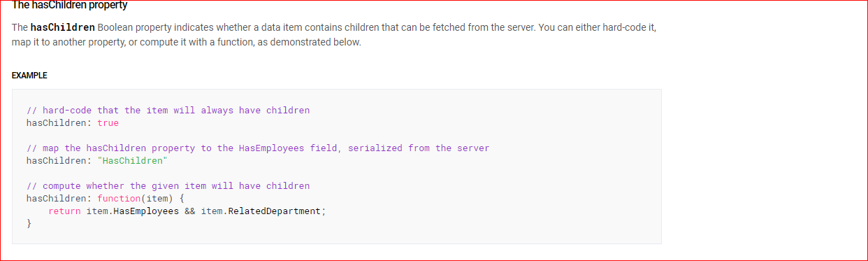Click the "hard-code that the item" comment line

click(168, 111)
